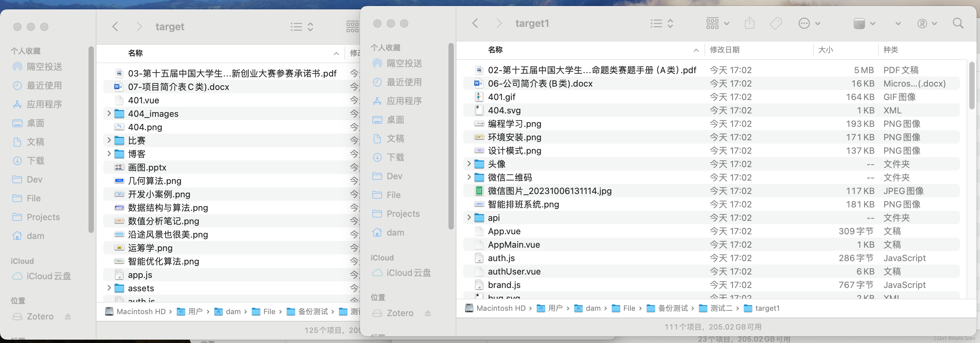Sort target1 list by 大小 column
980x343 pixels.
coord(846,50)
